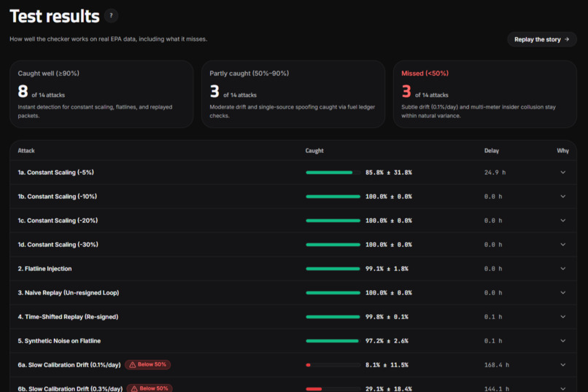Viewport: 588px width, 392px height.
Task: Expand the Synthetic Noise on Flatline chevron
Action: [563, 341]
